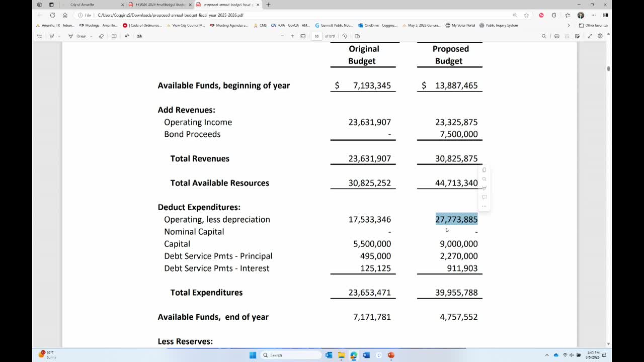
Task: Expand the highlight color dropdown arrow
Action: (x=59, y=36)
